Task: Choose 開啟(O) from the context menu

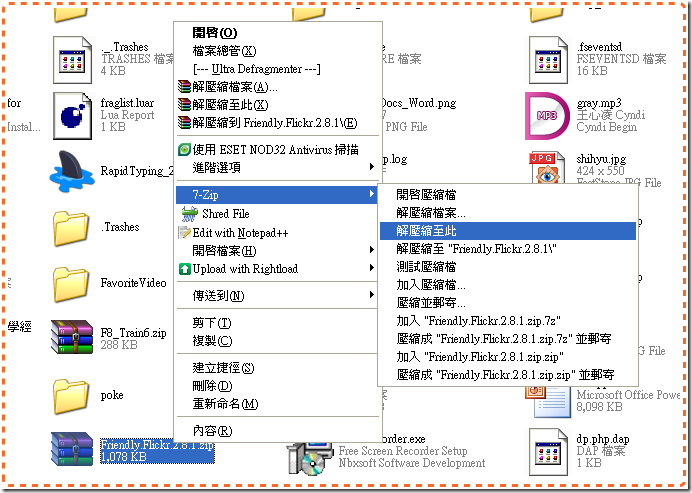Action: 278,33
